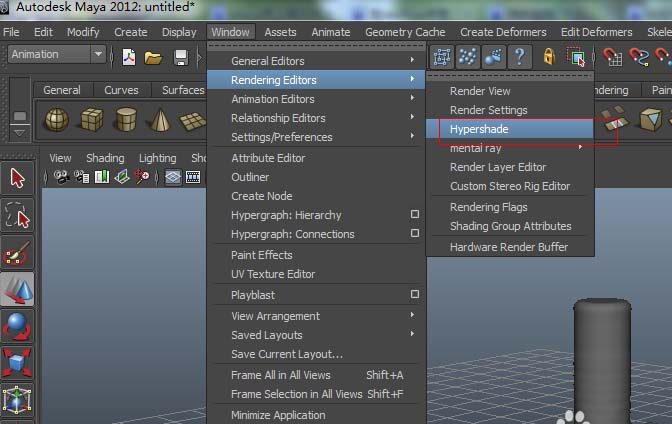The width and height of the screenshot is (672, 424).
Task: Activate the Move tool
Action: coord(17,290)
